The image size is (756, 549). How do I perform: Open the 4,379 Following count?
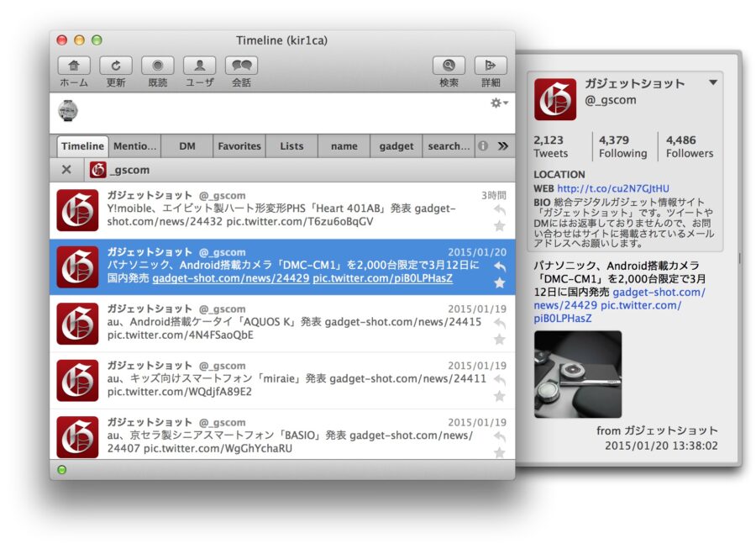coord(623,146)
